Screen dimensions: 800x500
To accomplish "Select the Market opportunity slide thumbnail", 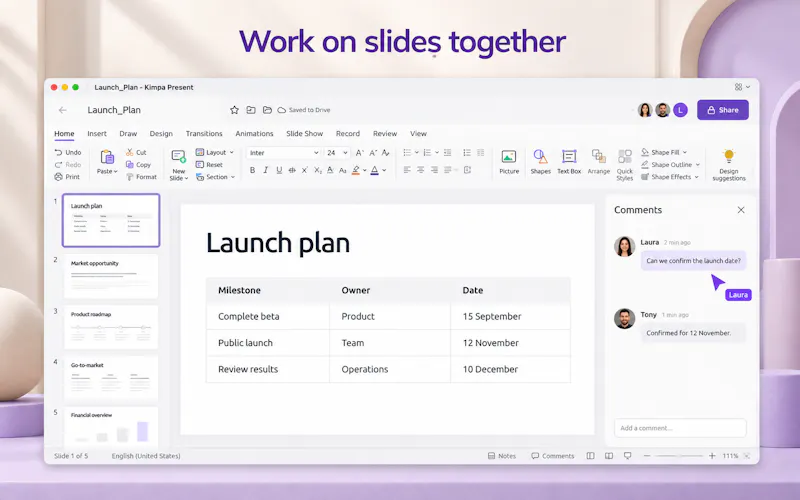I will click(x=111, y=276).
